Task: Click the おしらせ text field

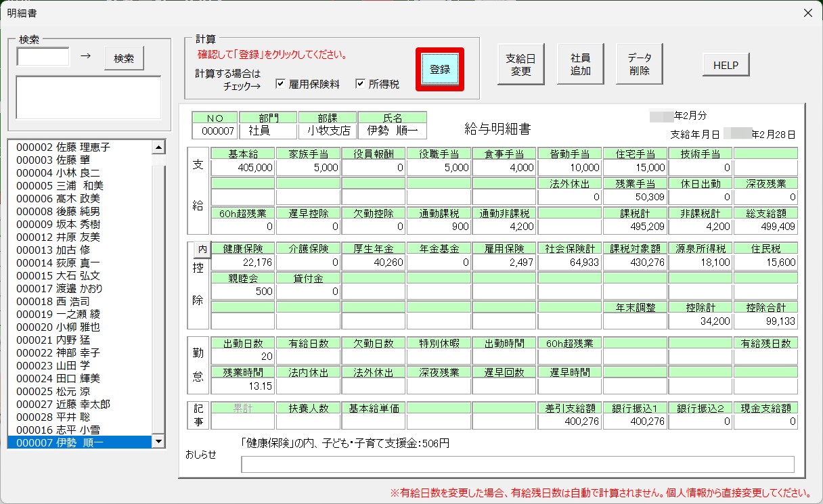Action: coord(518,464)
